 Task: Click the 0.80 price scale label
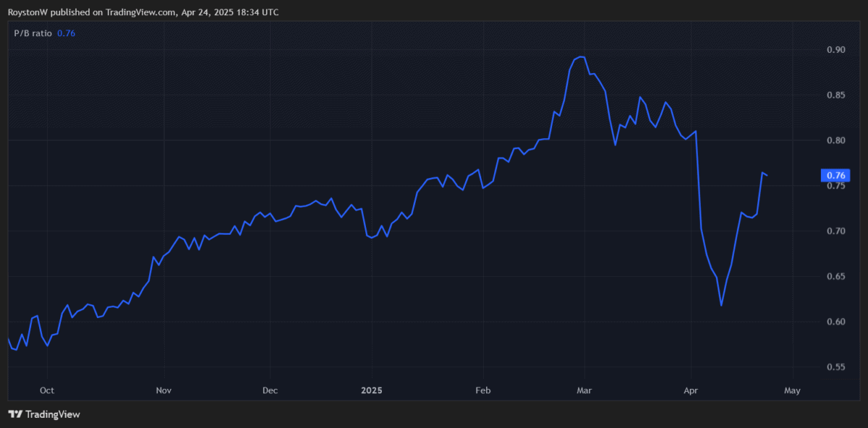pos(835,140)
